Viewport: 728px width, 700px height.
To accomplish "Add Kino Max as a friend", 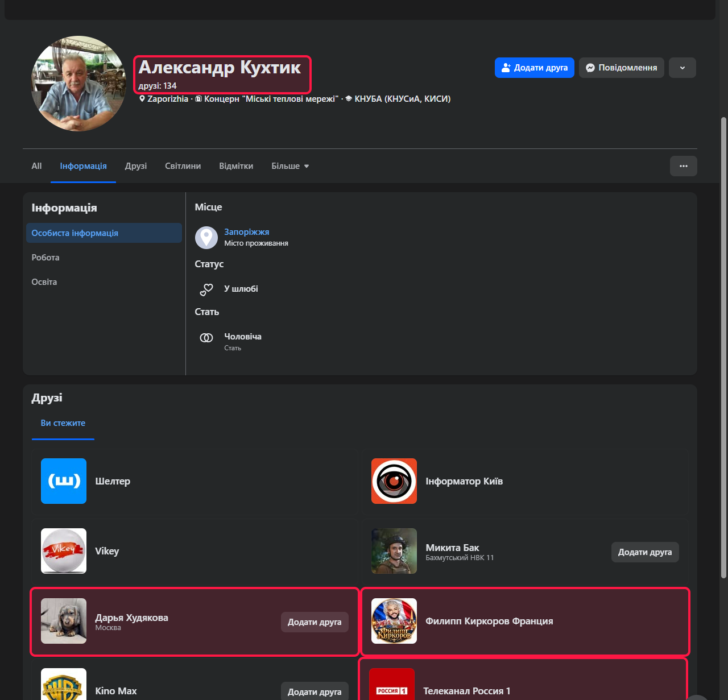I will click(x=315, y=691).
